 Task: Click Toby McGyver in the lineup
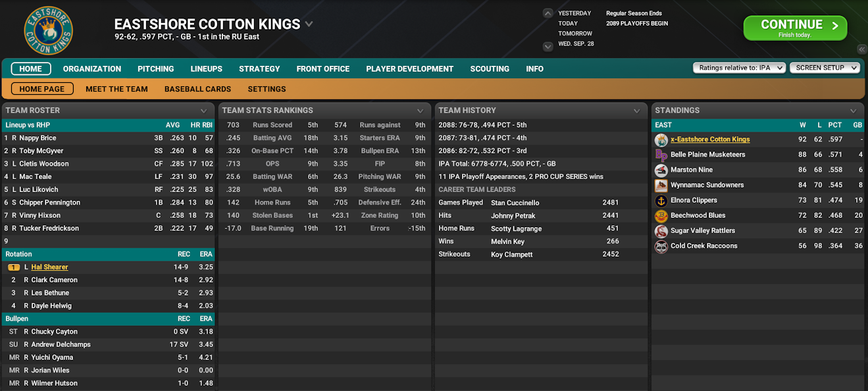click(41, 151)
